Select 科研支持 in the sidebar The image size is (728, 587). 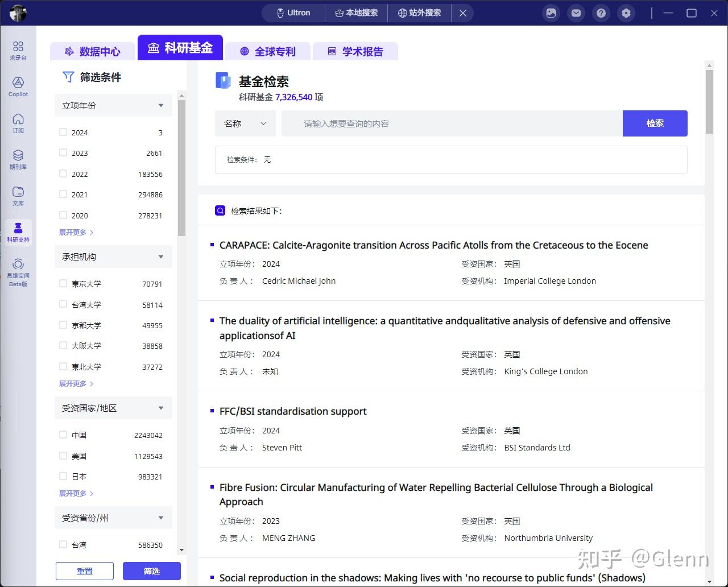tap(18, 232)
